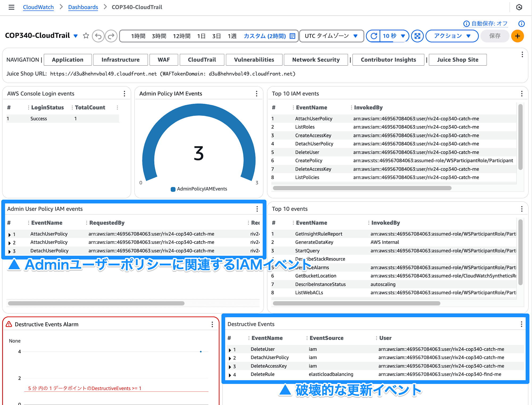The image size is (532, 405).
Task: Click the undo arrow button
Action: click(x=98, y=36)
